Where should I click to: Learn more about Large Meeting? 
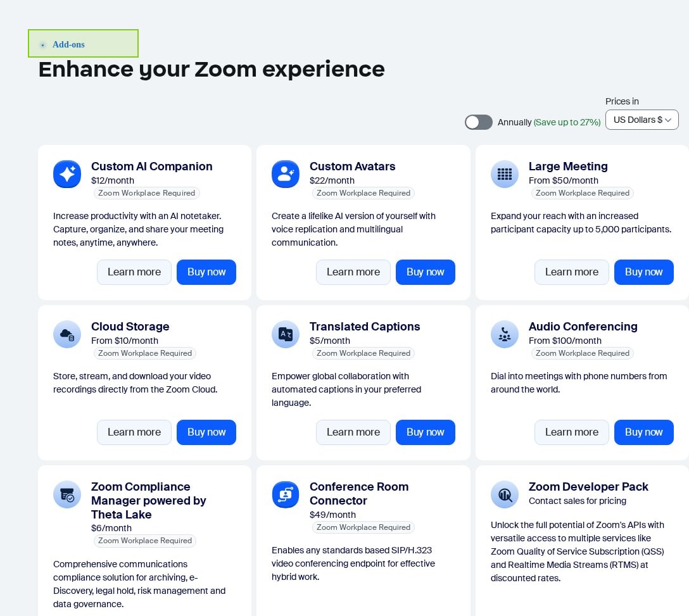[x=572, y=272]
